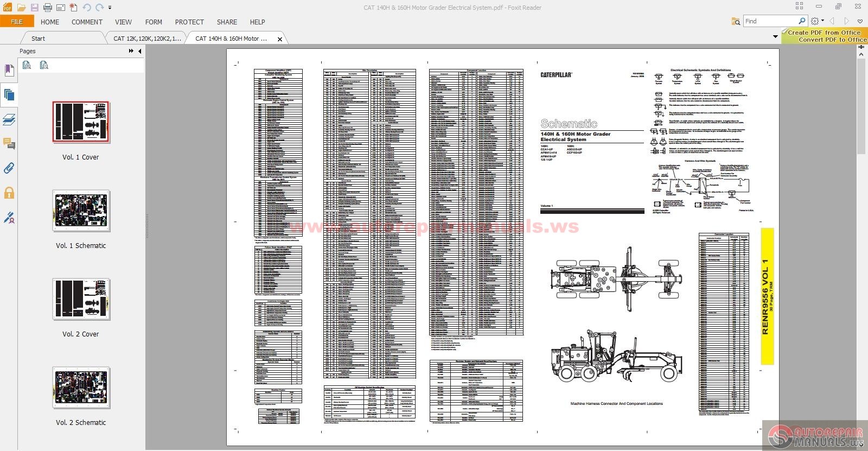The width and height of the screenshot is (868, 451).
Task: Click the document vertical scrollbar thumb
Action: click(861, 107)
